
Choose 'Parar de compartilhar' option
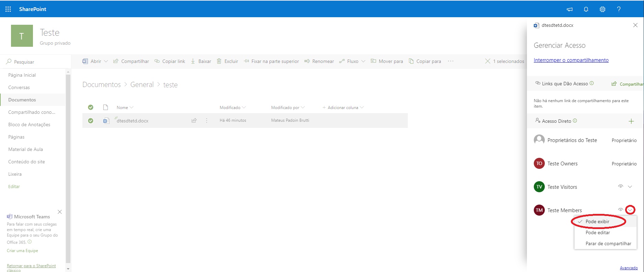pos(608,243)
